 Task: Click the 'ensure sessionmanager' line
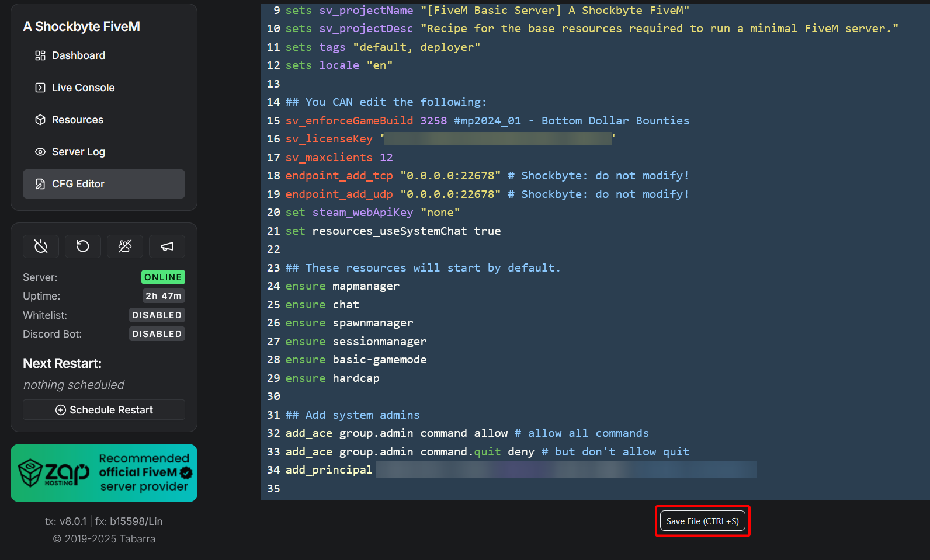(x=356, y=342)
